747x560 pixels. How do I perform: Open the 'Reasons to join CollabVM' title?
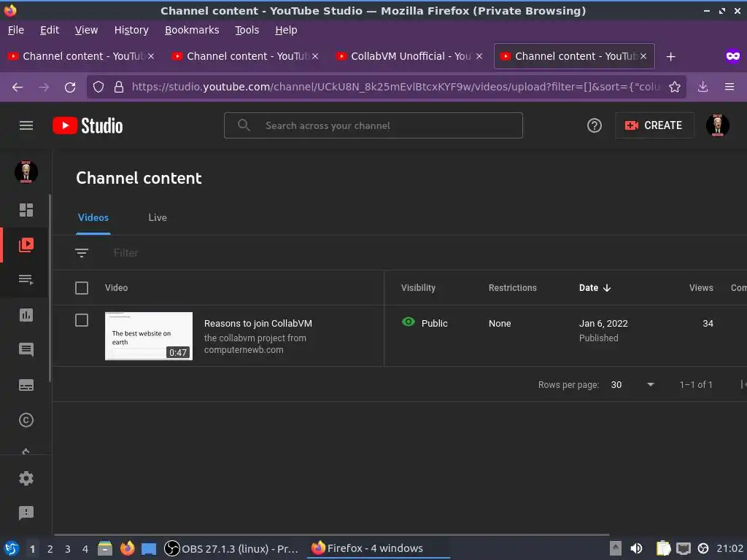click(x=258, y=323)
